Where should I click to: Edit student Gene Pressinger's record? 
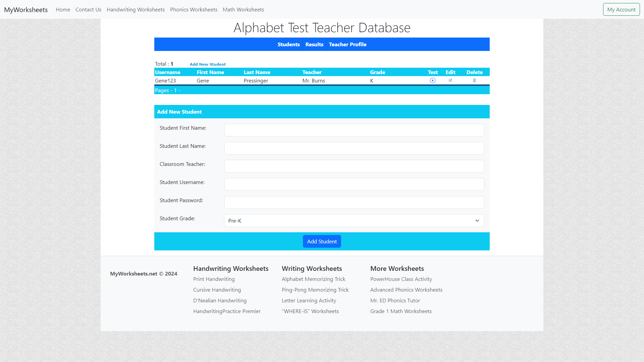pos(450,80)
